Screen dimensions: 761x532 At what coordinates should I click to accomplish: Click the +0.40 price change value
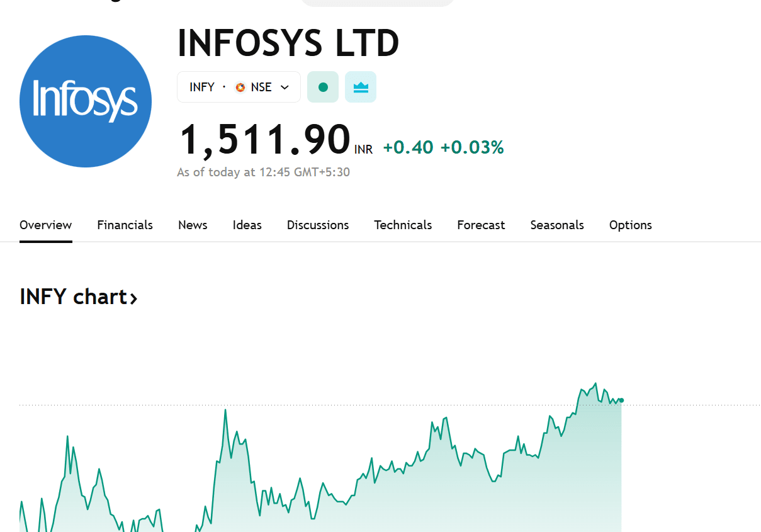[408, 147]
